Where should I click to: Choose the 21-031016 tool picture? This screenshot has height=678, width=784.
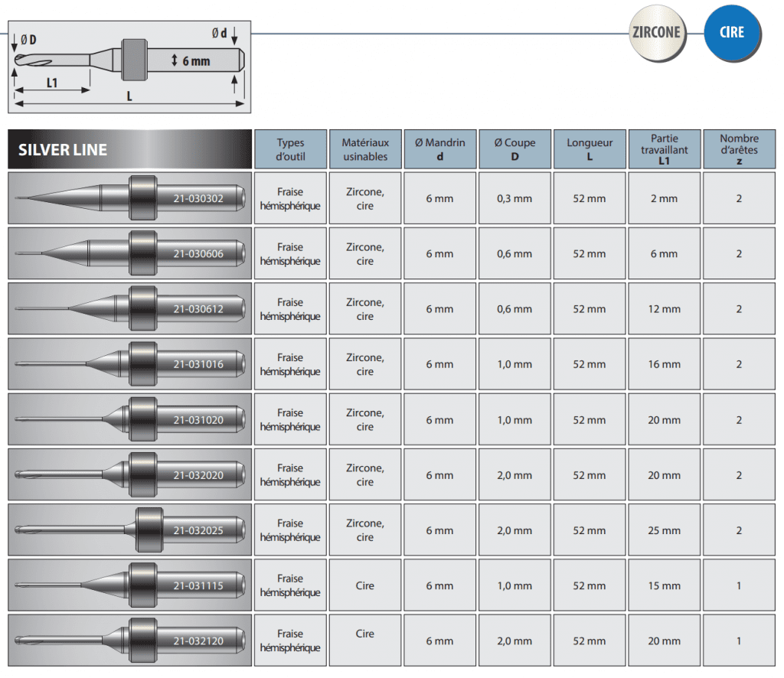[x=129, y=364]
